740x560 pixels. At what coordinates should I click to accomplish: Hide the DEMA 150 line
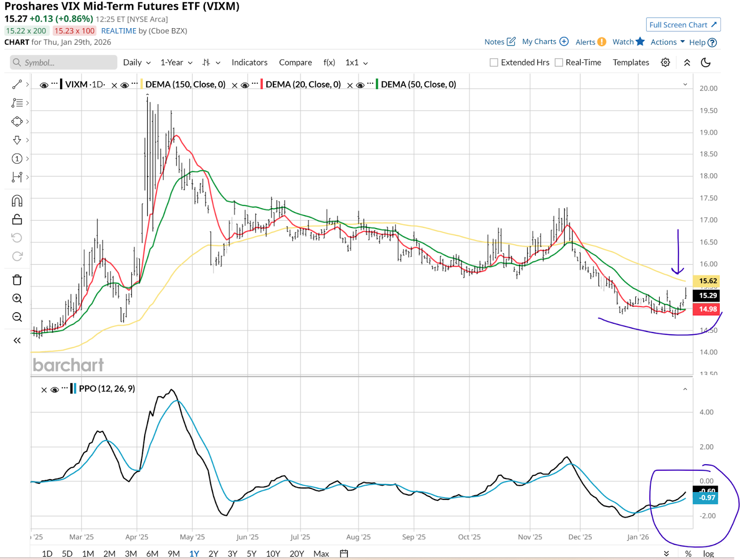(124, 85)
